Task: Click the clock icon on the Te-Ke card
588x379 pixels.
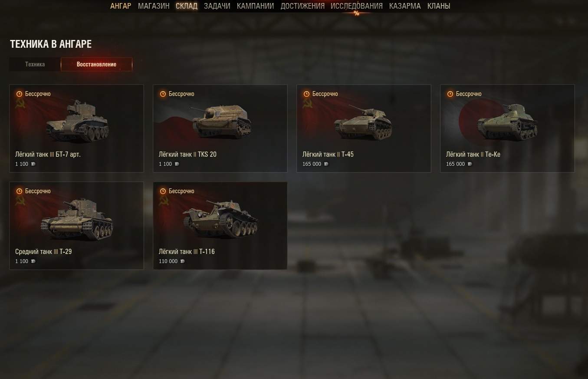Action: tap(450, 94)
